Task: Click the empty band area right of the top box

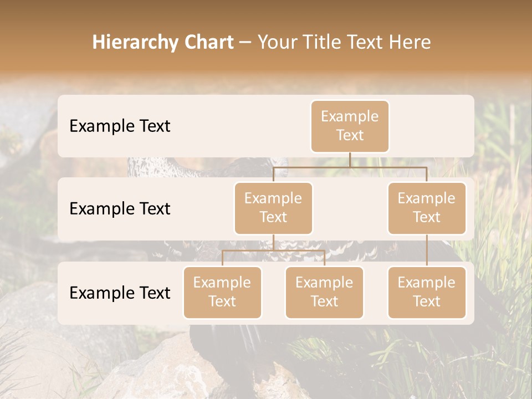Action: tap(432, 126)
